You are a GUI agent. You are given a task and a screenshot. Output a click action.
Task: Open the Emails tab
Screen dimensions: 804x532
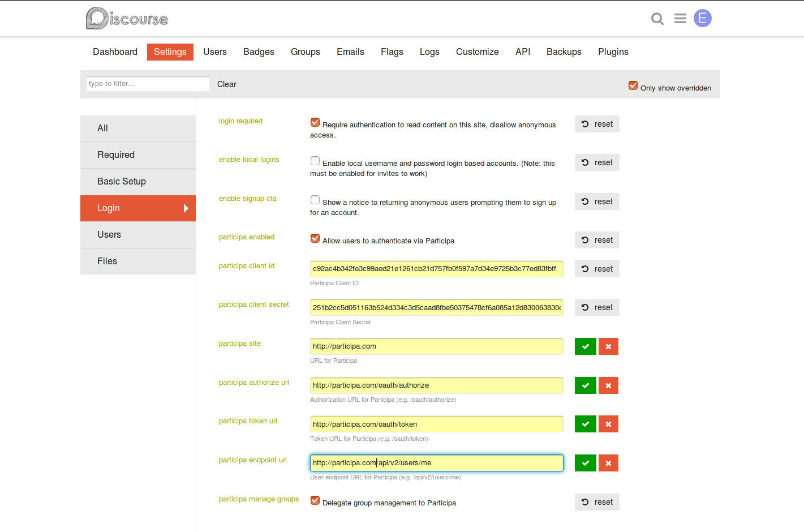click(350, 52)
